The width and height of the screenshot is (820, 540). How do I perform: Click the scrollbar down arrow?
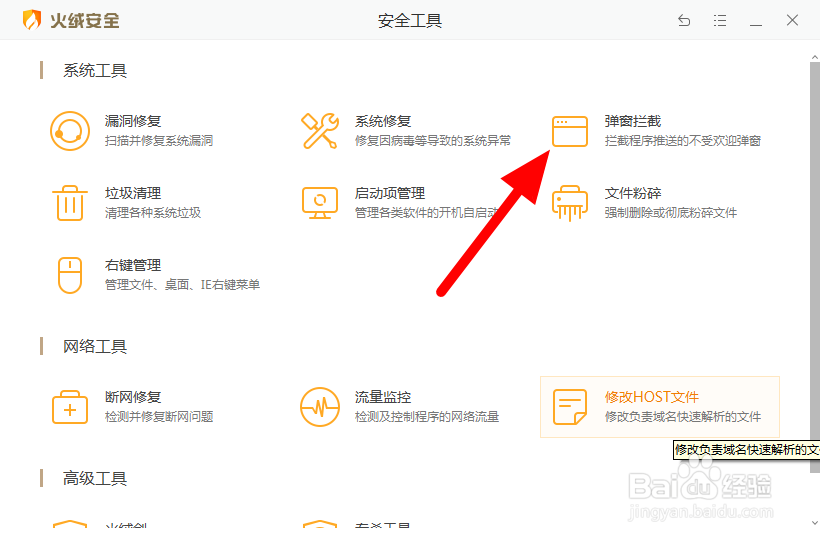coord(815,522)
